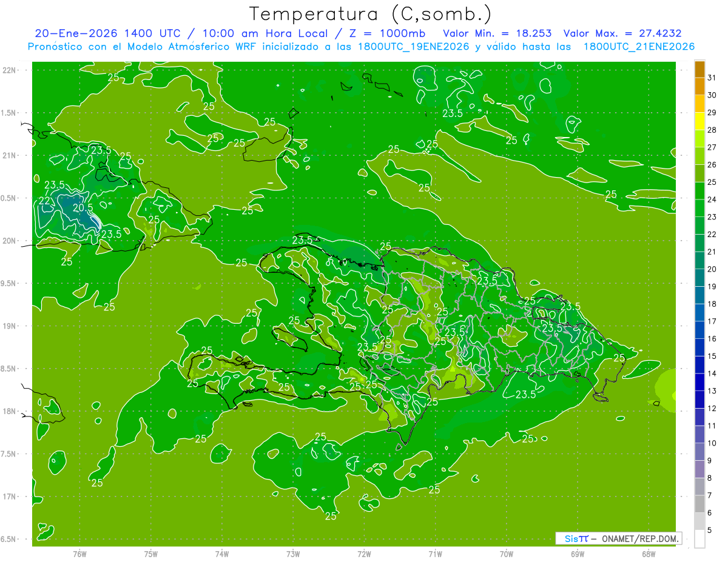Click the longitude label '68W'

[649, 554]
